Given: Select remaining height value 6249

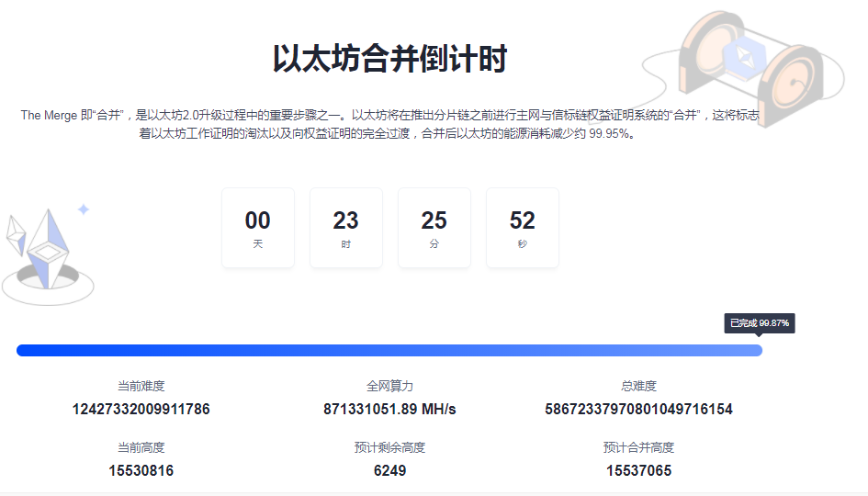Looking at the screenshot, I should 389,470.
